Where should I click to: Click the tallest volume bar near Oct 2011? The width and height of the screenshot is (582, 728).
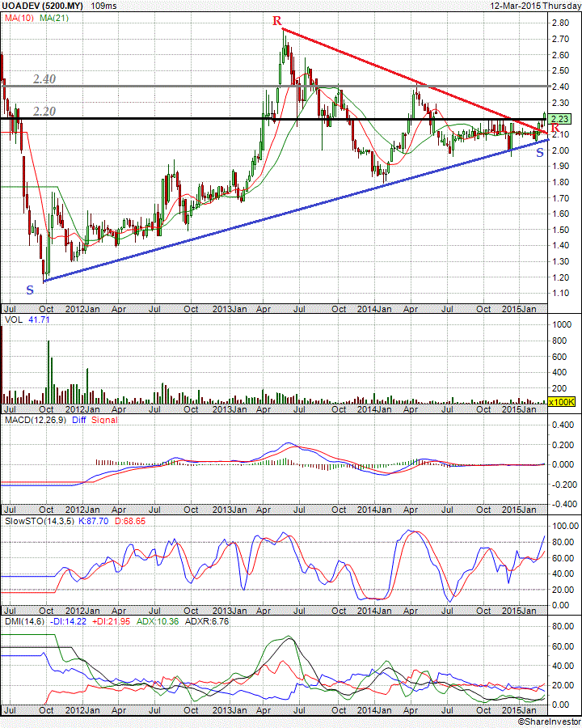tap(48, 372)
